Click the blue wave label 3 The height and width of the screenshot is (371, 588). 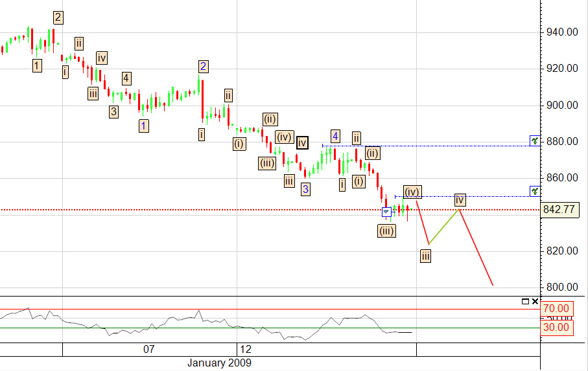click(305, 189)
